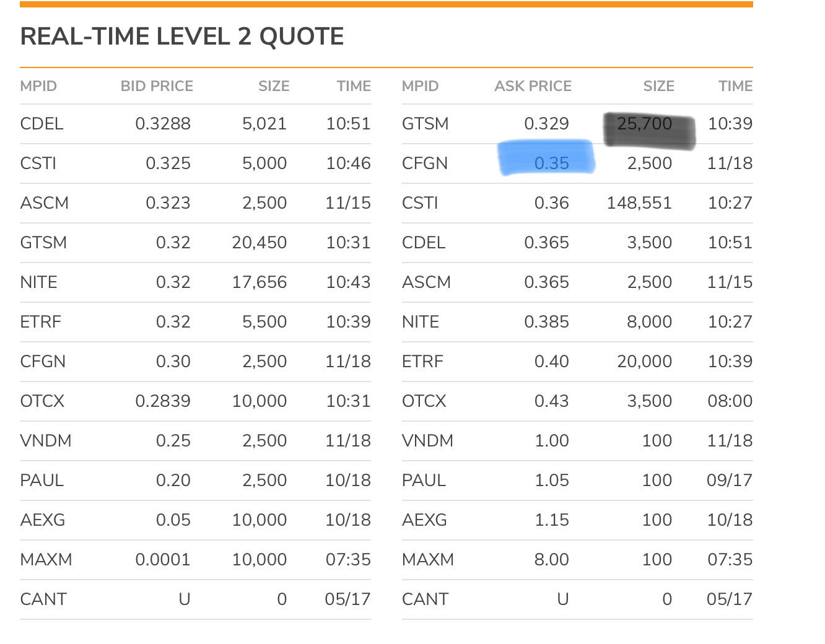Select MAXM ask price 8.00
The width and height of the screenshot is (825, 644).
(x=551, y=560)
